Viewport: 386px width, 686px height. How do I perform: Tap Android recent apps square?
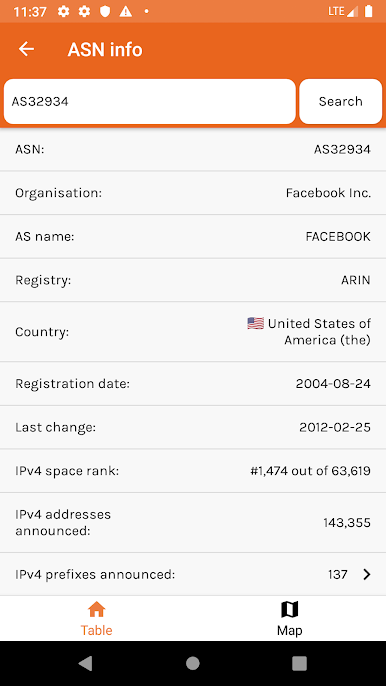click(299, 663)
